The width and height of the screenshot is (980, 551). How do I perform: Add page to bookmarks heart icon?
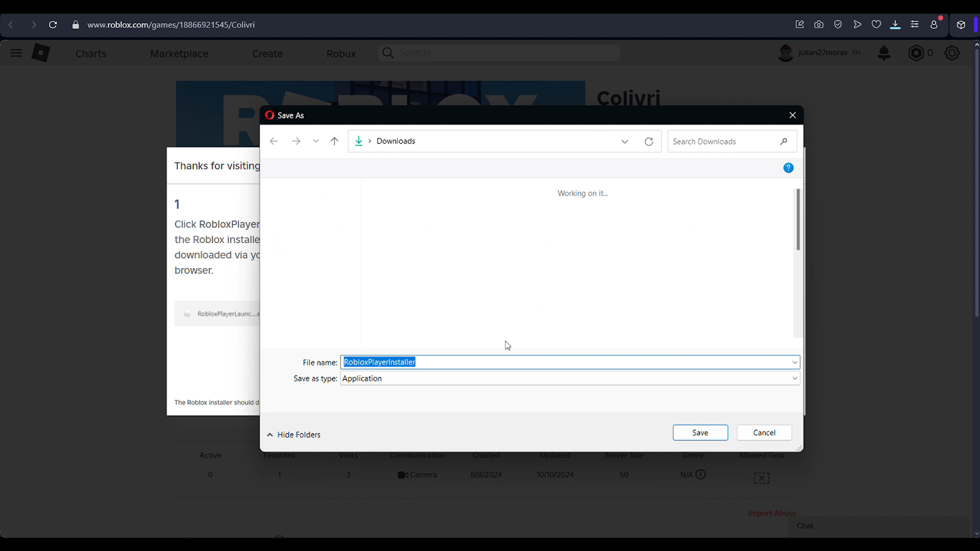click(x=876, y=24)
